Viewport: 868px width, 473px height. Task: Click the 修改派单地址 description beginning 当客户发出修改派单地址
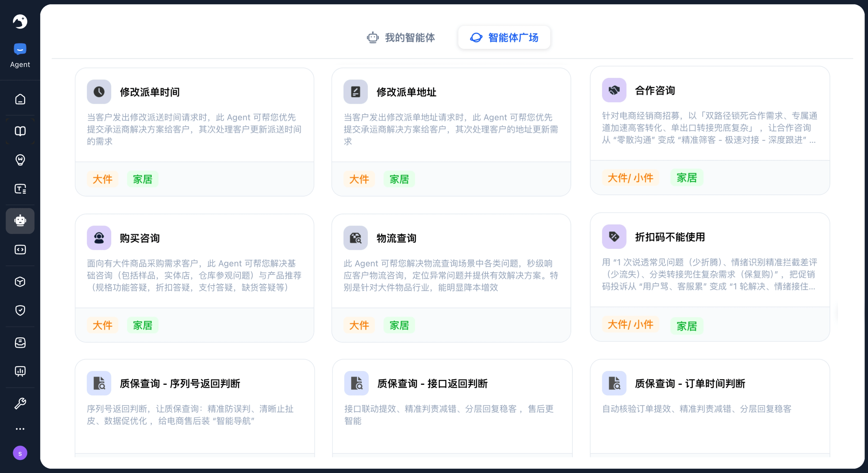pos(451,129)
